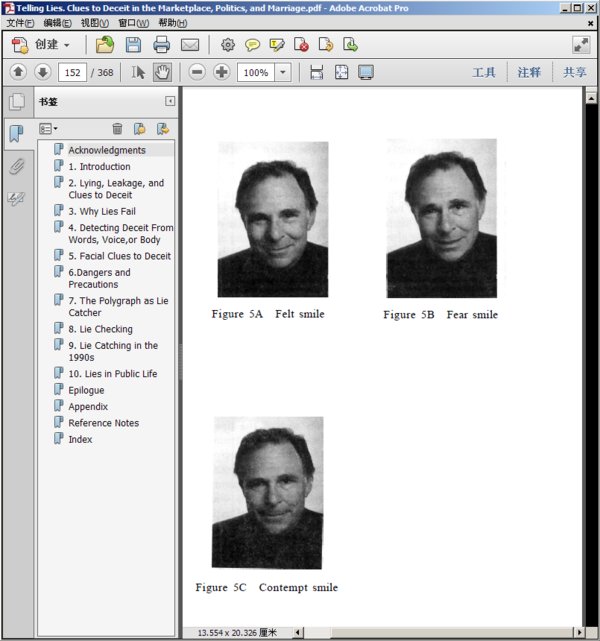Jump to 3. Why Lies Fail bookmark

(x=102, y=211)
